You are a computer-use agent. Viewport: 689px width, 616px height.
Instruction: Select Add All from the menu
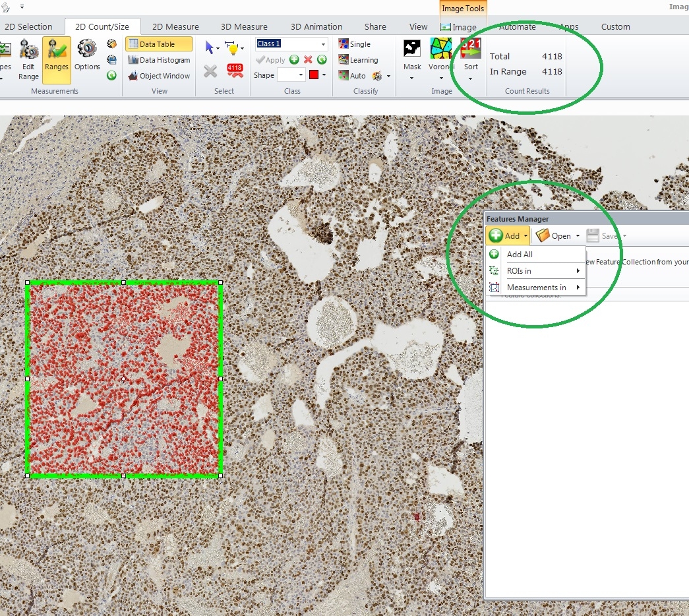click(x=537, y=254)
